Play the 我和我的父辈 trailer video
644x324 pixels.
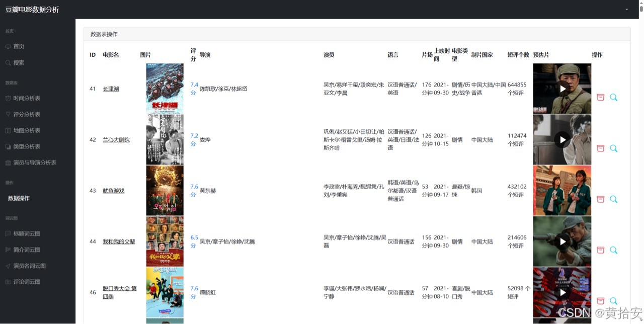562,241
